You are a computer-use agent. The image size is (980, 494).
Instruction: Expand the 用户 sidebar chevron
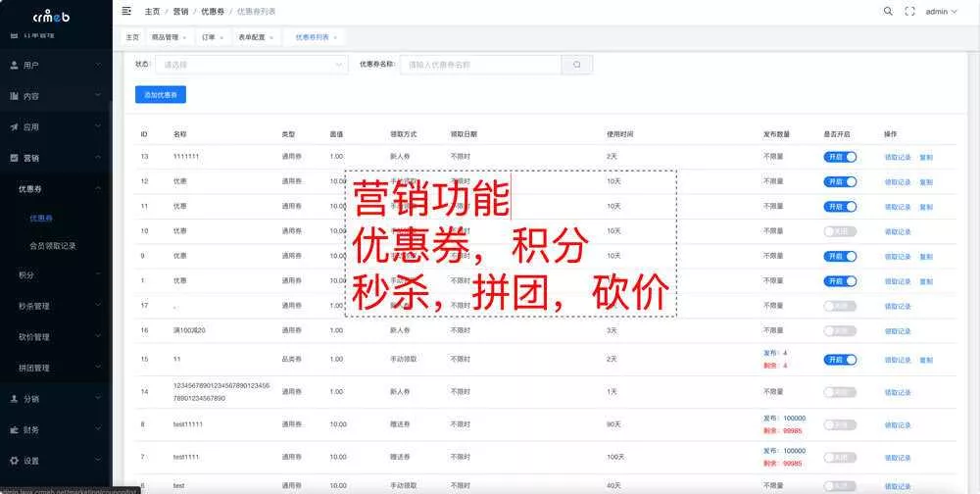pyautogui.click(x=98, y=65)
